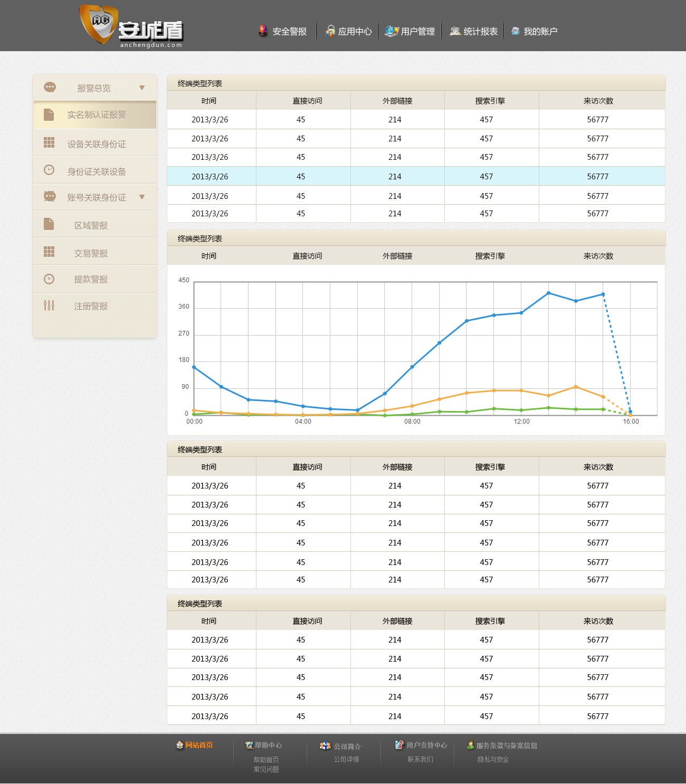Click the sliders icon beside 注册警报
Image resolution: width=686 pixels, height=784 pixels.
(x=49, y=305)
